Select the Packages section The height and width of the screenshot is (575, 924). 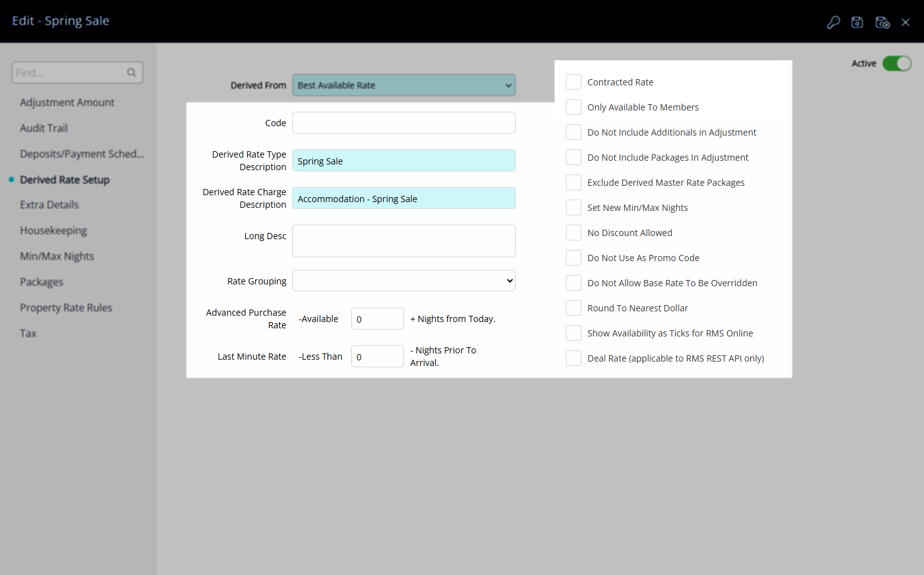coord(41,282)
